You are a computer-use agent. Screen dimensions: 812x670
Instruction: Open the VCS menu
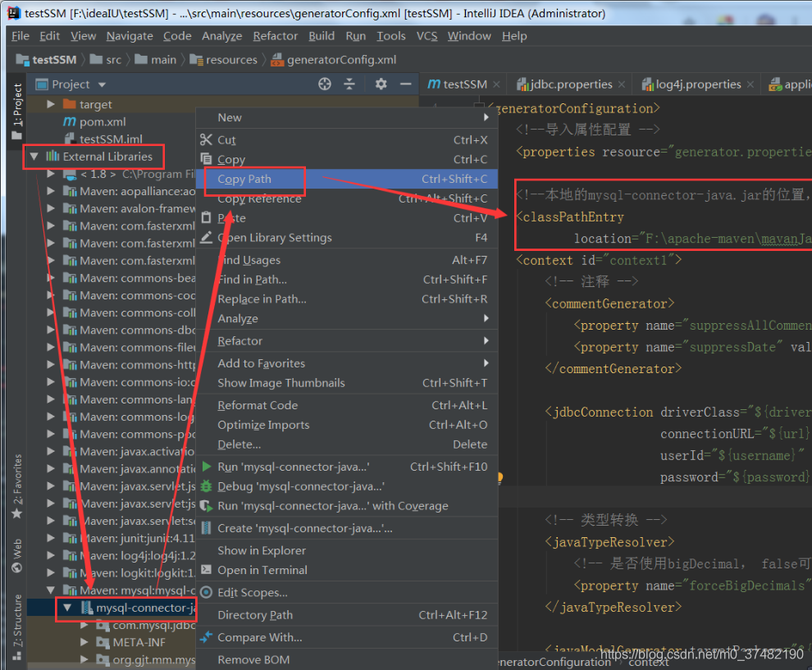pos(427,36)
